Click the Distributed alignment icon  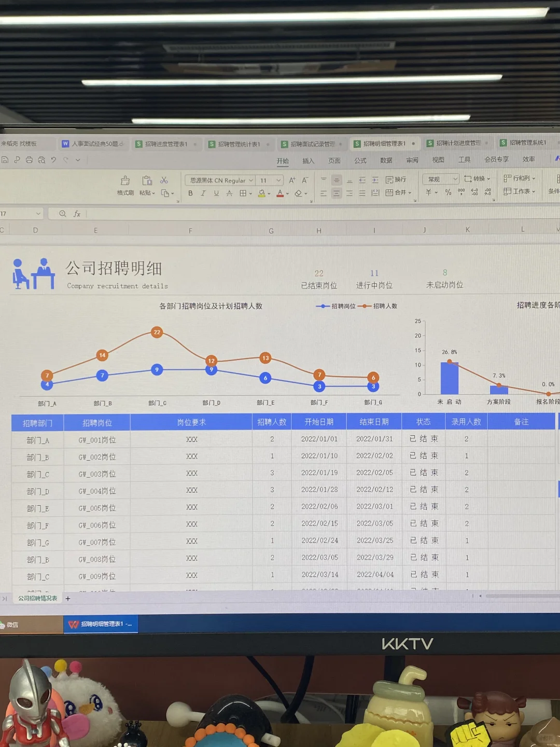pos(375,193)
